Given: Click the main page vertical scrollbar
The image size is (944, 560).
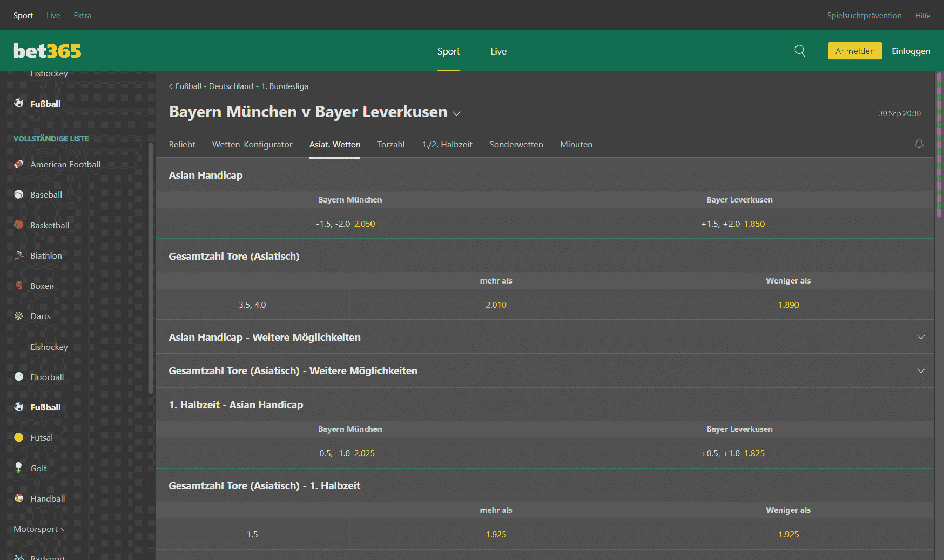Looking at the screenshot, I should click(x=939, y=145).
